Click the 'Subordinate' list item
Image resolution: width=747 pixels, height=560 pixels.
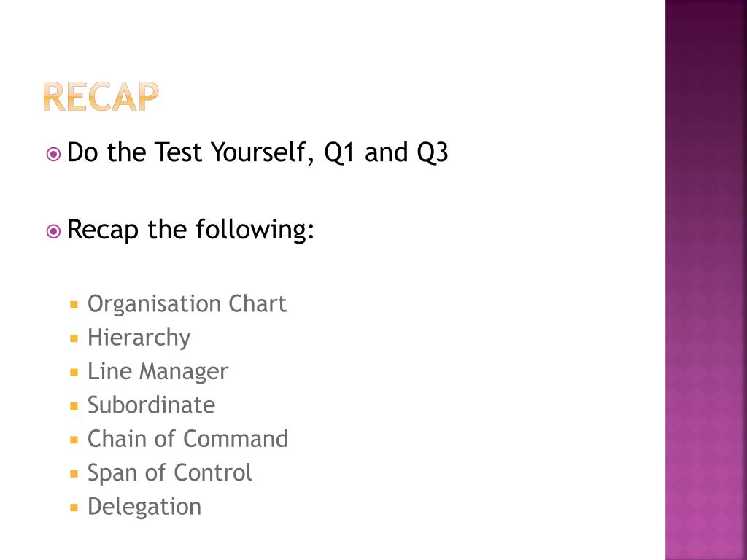(151, 405)
